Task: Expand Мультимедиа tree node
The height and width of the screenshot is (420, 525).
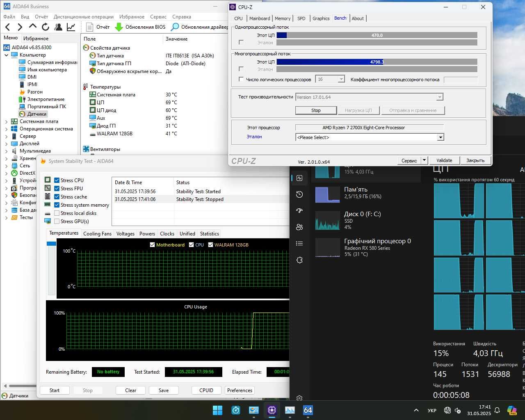Action: 6,151
